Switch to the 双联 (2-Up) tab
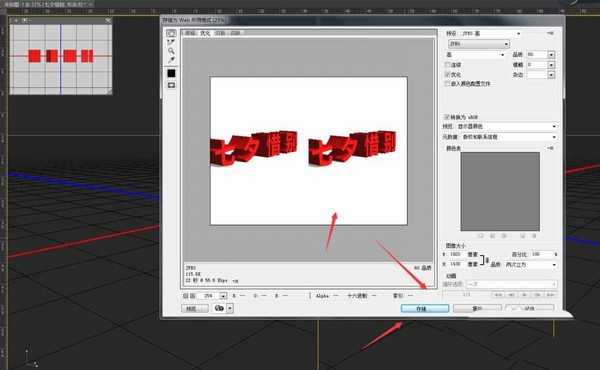 pos(220,33)
